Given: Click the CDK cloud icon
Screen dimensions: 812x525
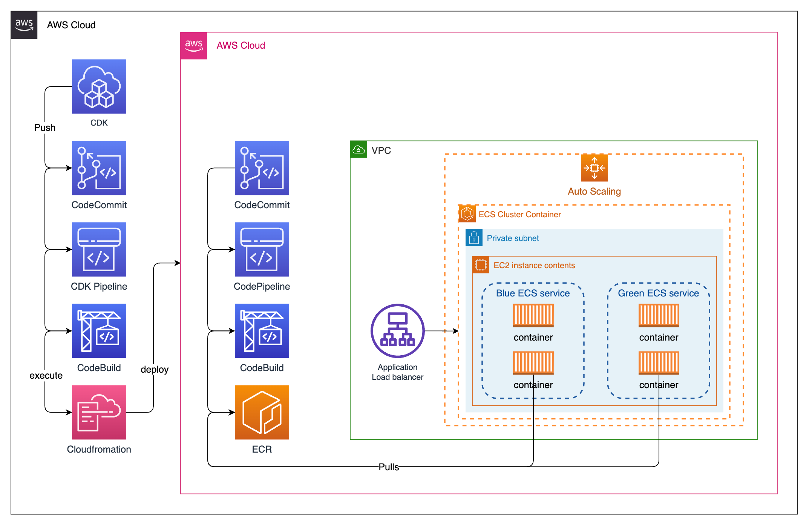Looking at the screenshot, I should pos(99,86).
